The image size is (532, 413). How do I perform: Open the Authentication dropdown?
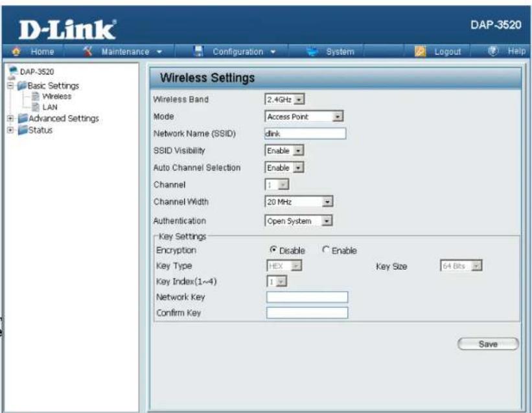click(x=299, y=221)
